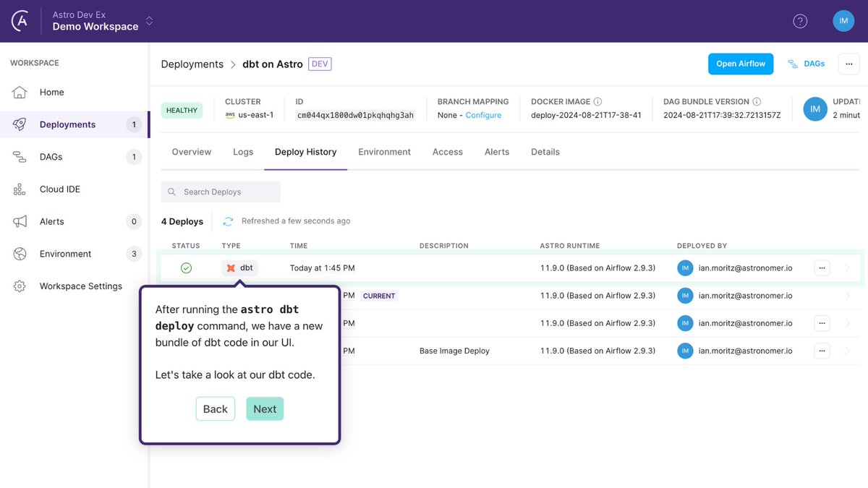This screenshot has height=488, width=868.
Task: Click the Environment count badge showing 3
Action: pyautogui.click(x=134, y=254)
